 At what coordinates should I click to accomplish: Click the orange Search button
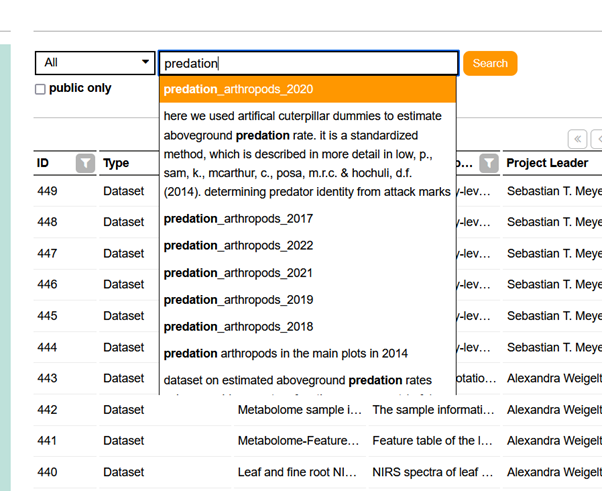click(x=490, y=63)
